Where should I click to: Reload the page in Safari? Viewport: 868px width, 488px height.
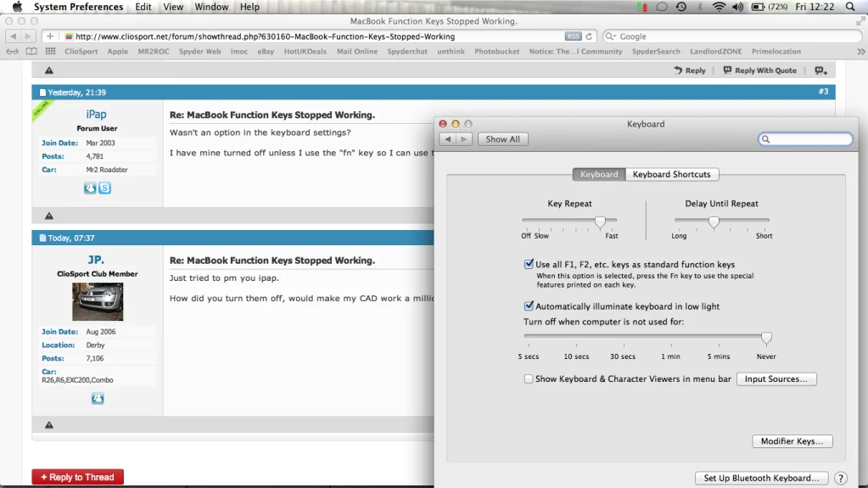pos(589,36)
